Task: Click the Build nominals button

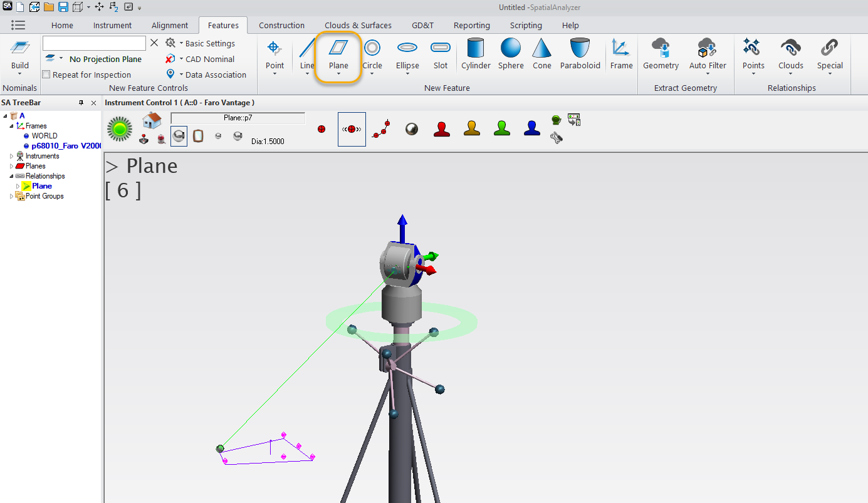Action: pyautogui.click(x=20, y=54)
